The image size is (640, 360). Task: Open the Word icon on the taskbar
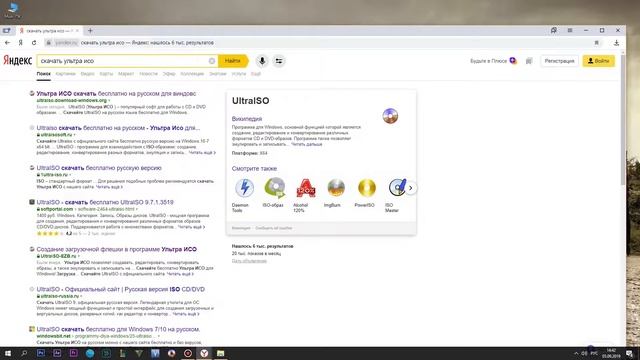(155, 353)
